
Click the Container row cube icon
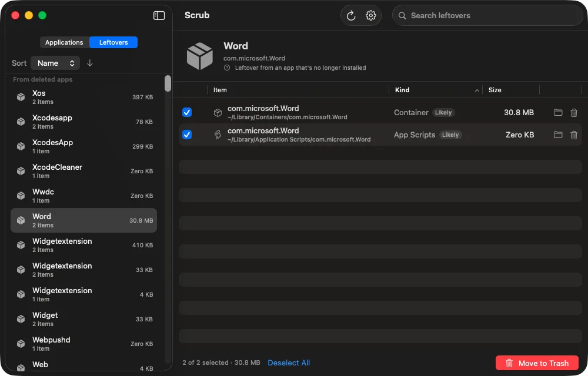click(x=218, y=112)
